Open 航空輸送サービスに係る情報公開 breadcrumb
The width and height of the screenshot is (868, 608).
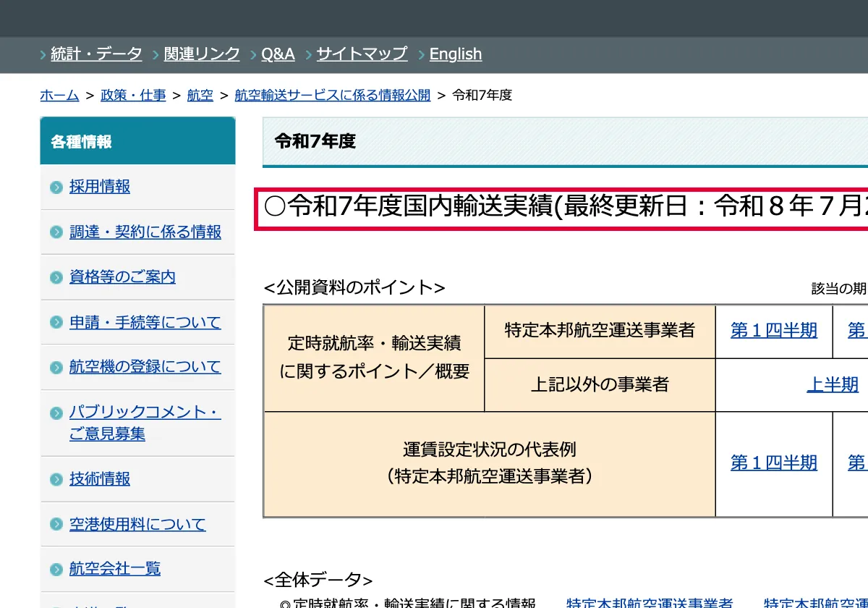[x=333, y=95]
